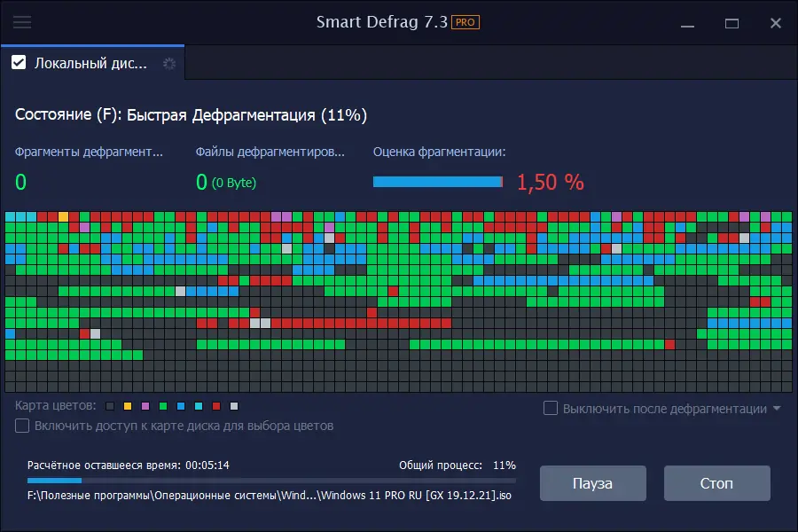Click the gear icon on the disk tab

[168, 63]
